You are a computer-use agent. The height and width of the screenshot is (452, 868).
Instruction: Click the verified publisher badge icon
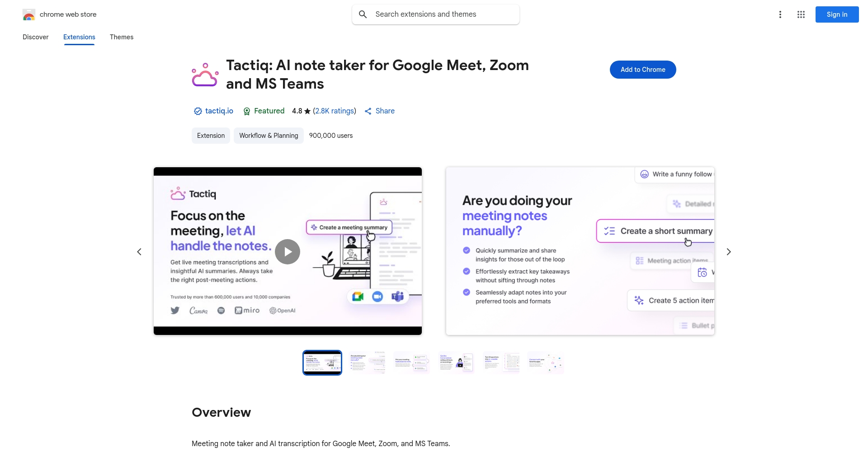pyautogui.click(x=198, y=111)
